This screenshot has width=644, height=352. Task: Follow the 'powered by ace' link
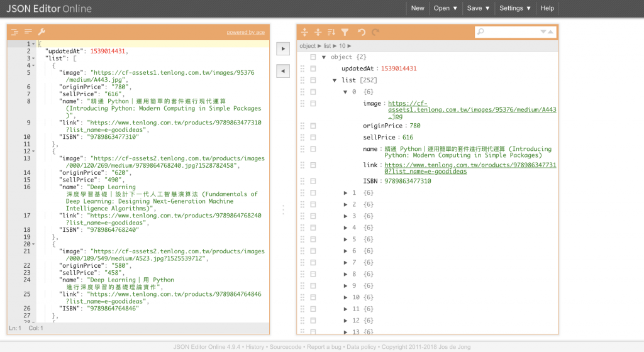[x=246, y=33]
